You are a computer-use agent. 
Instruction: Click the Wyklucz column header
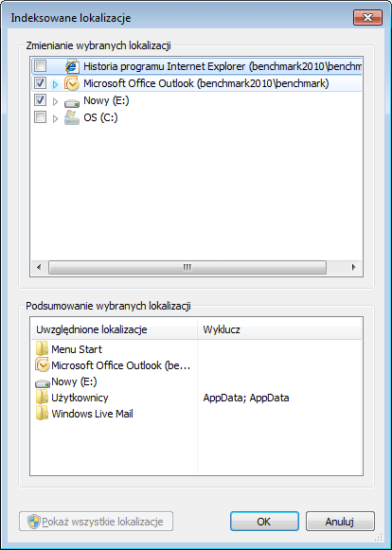(279, 329)
